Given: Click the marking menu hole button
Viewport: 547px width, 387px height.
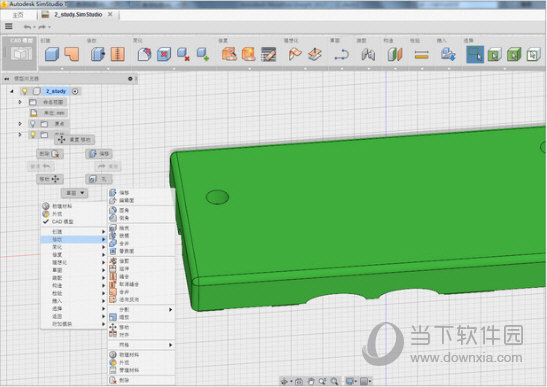Looking at the screenshot, I should 99,179.
